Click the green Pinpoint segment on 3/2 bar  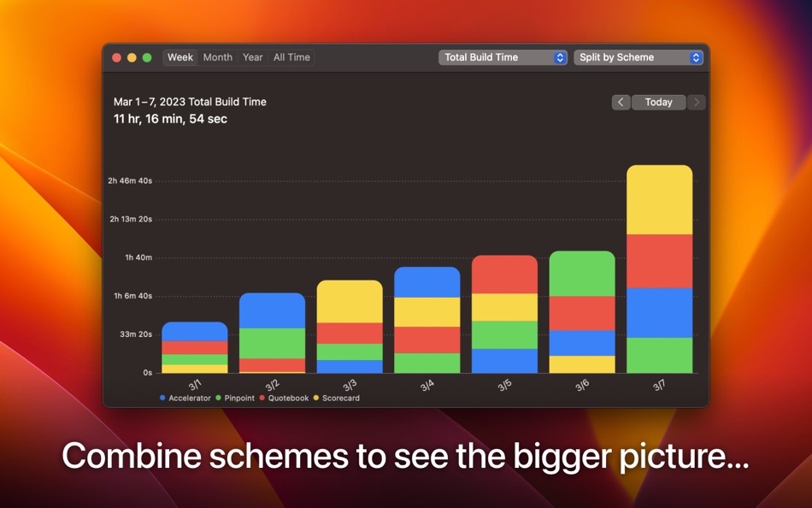point(273,343)
